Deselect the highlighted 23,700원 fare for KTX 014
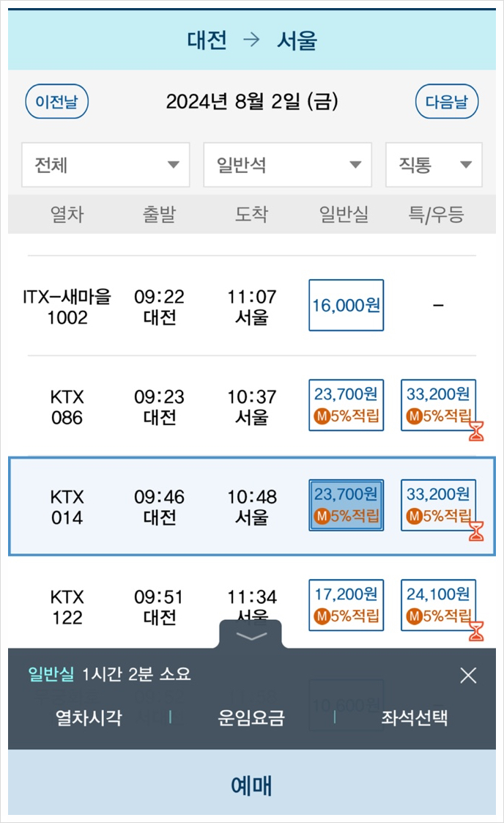The width and height of the screenshot is (504, 823). pyautogui.click(x=345, y=504)
